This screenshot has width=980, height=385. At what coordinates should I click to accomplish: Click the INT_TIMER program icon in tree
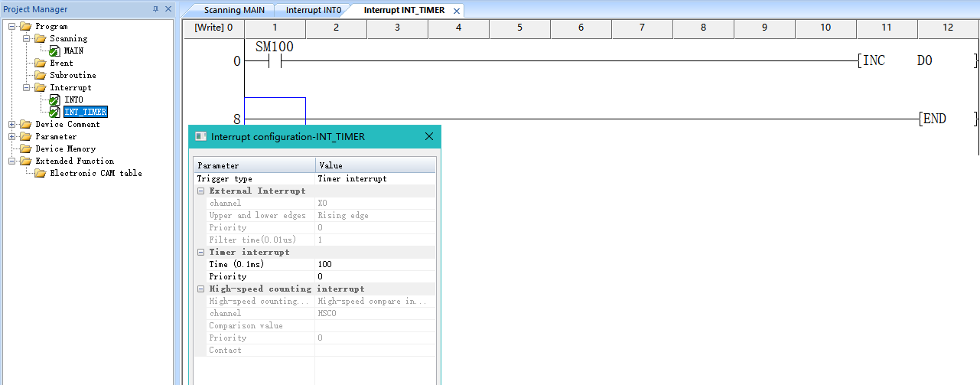coord(54,112)
